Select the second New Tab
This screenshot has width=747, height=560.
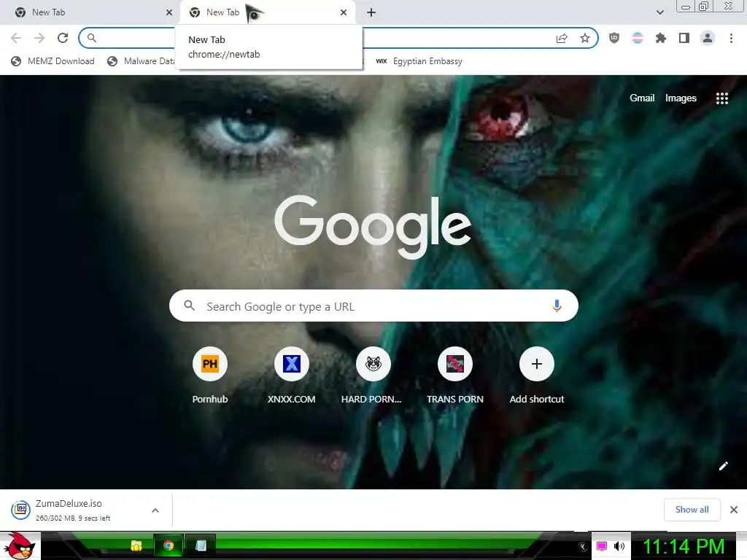[x=267, y=12]
